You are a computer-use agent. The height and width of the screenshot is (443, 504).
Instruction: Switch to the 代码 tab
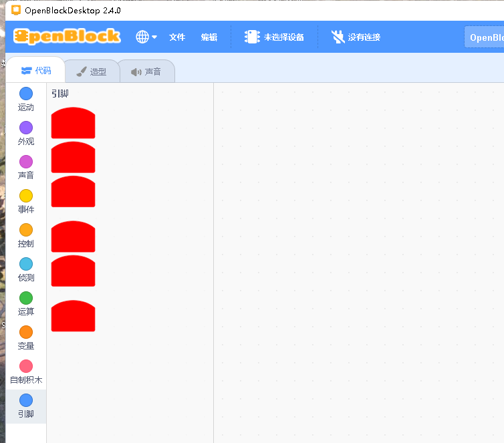35,70
